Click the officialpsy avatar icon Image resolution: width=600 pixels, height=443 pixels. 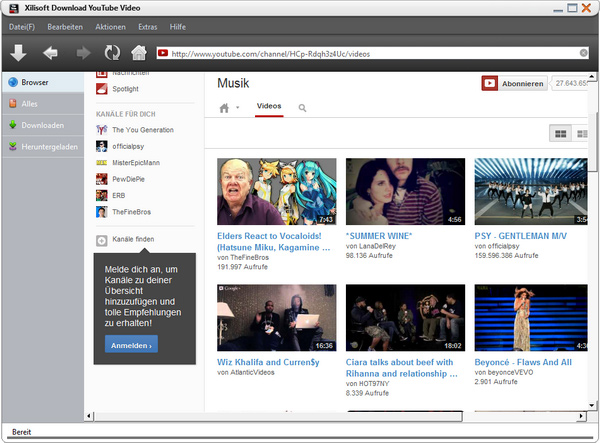click(101, 147)
